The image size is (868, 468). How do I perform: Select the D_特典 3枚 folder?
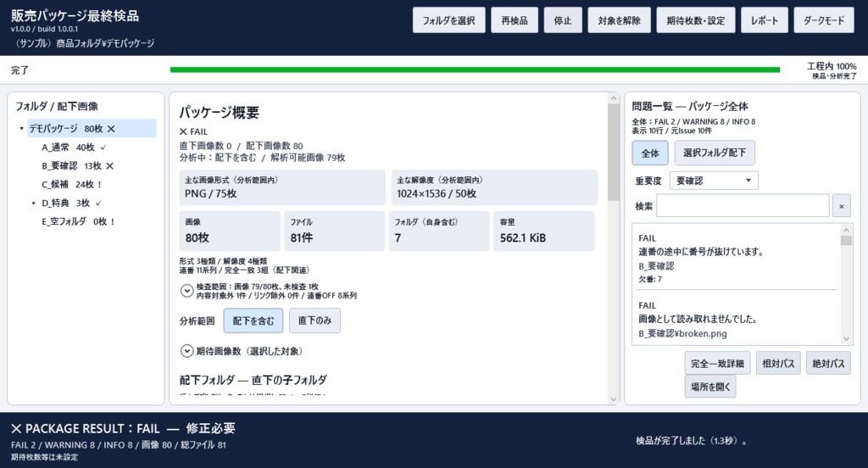coord(71,203)
